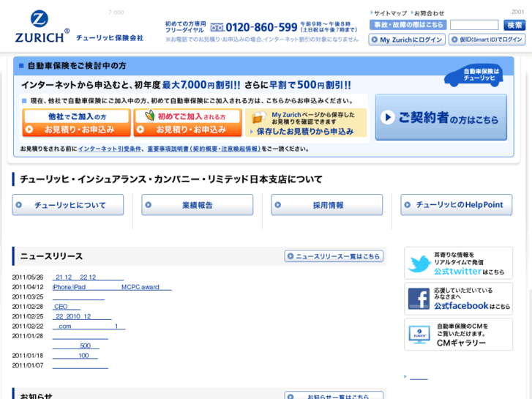Open the 2011/01/18 news release link

click(75, 356)
